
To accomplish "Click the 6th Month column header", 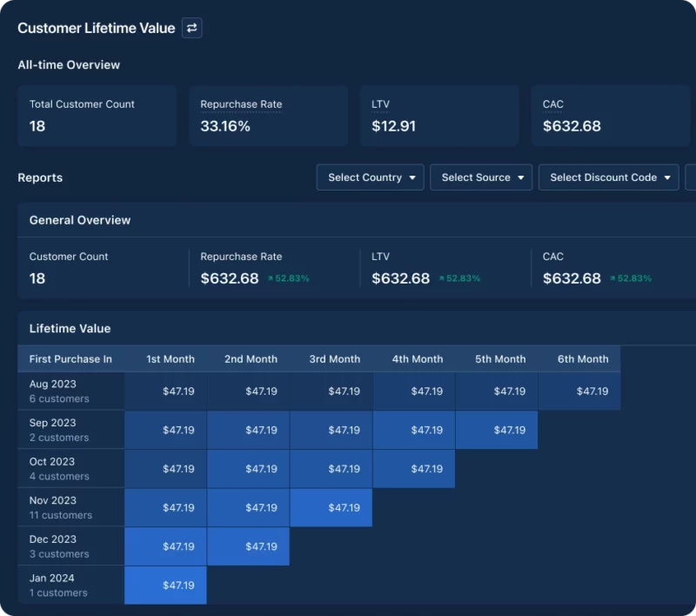I will tap(582, 358).
